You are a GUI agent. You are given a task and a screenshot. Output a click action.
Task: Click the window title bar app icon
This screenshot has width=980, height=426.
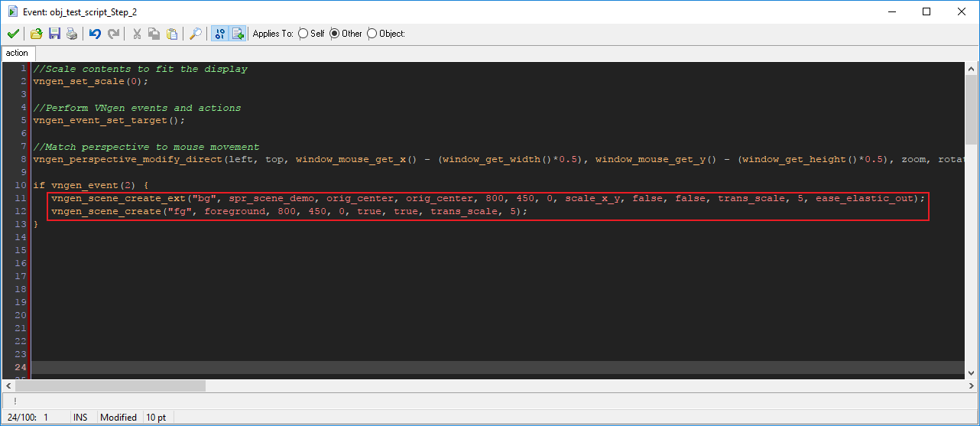[11, 11]
